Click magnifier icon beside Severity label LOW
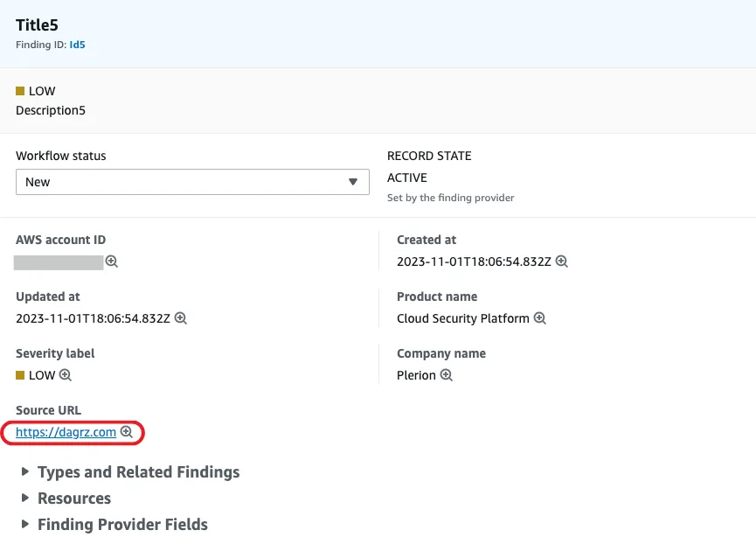Image resolution: width=756 pixels, height=551 pixels. click(x=65, y=375)
